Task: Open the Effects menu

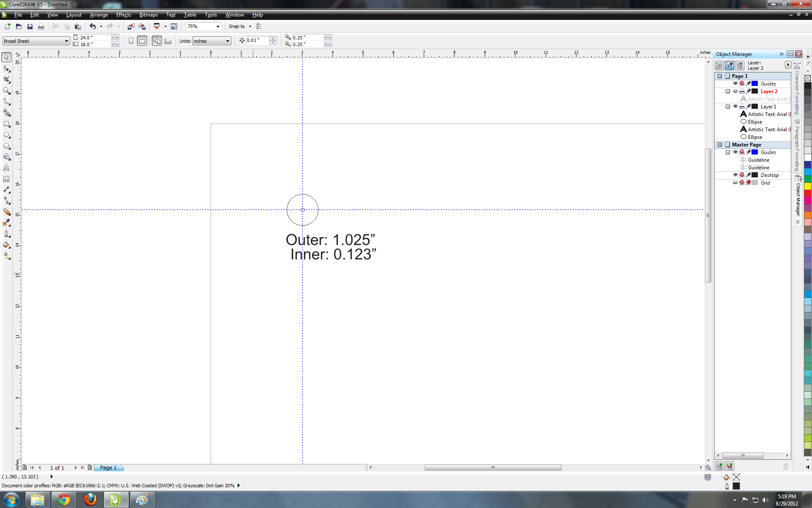Action: click(x=123, y=15)
